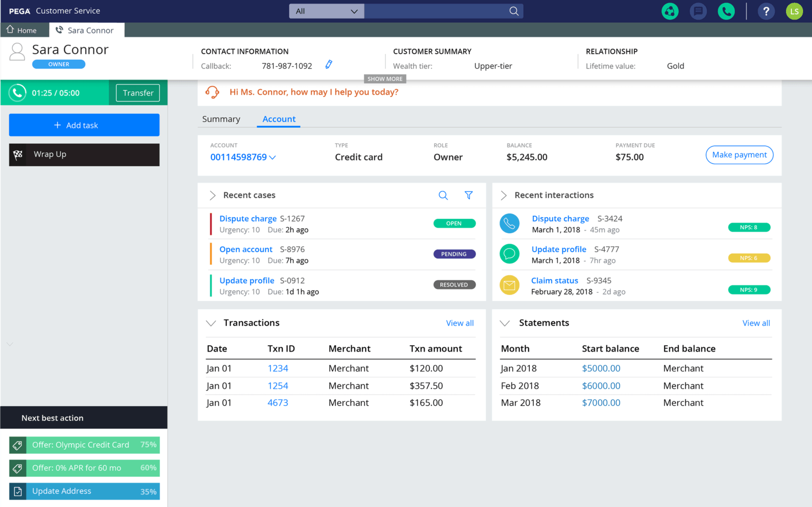Click the email icon on the Claim status interaction
The image size is (812, 507).
[x=509, y=285]
